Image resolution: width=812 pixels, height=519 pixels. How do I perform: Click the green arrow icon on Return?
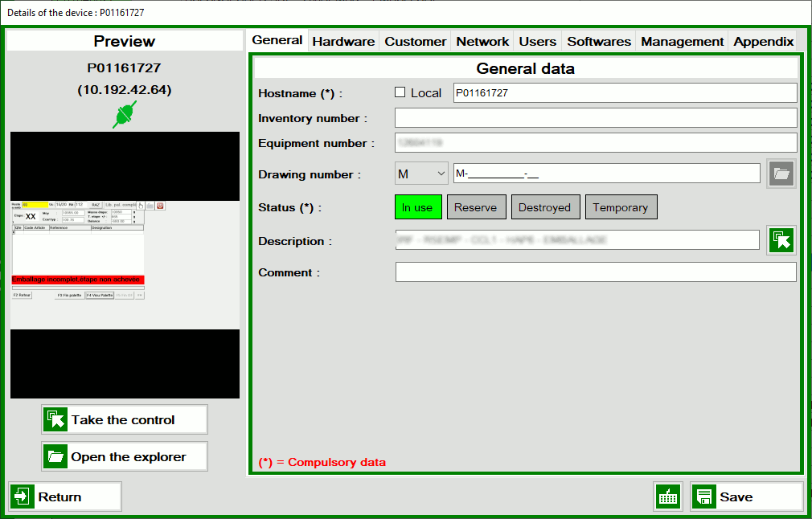click(x=23, y=497)
